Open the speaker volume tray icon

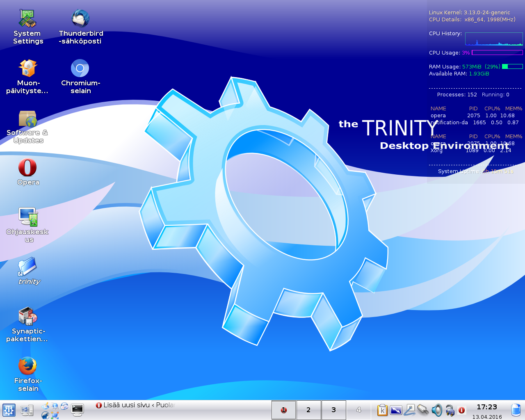(x=437, y=410)
